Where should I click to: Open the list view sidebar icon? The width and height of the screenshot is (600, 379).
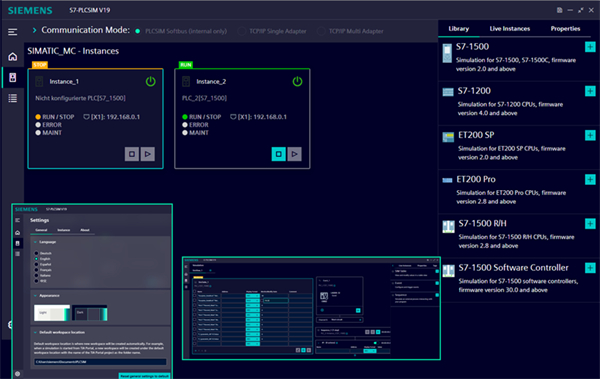(13, 98)
